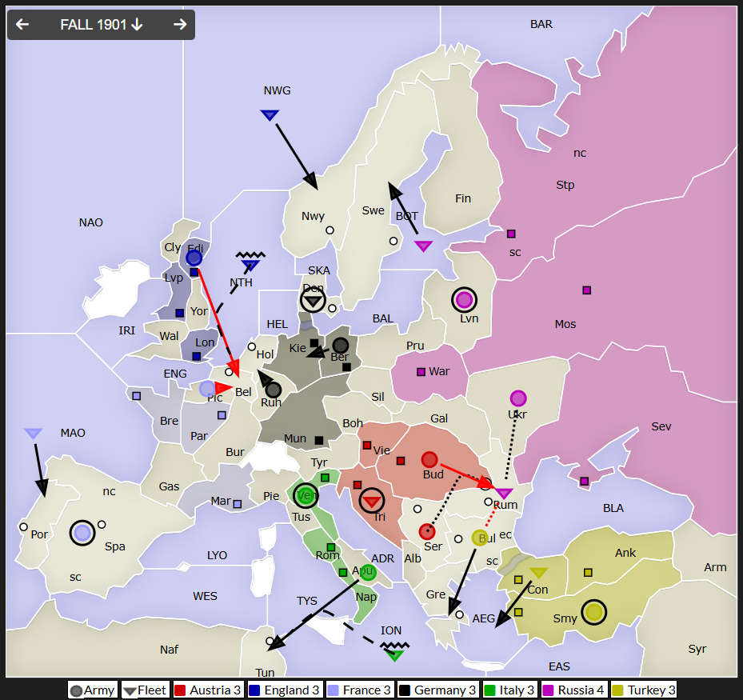743x700 pixels.
Task: Click the English fleet in Norwegian Sea
Action: coord(270,115)
